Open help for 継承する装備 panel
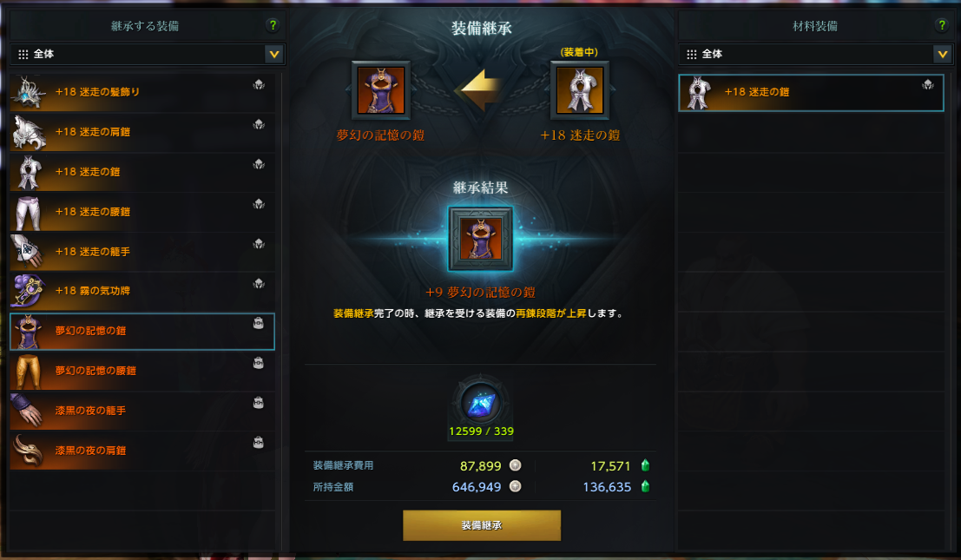 (273, 25)
